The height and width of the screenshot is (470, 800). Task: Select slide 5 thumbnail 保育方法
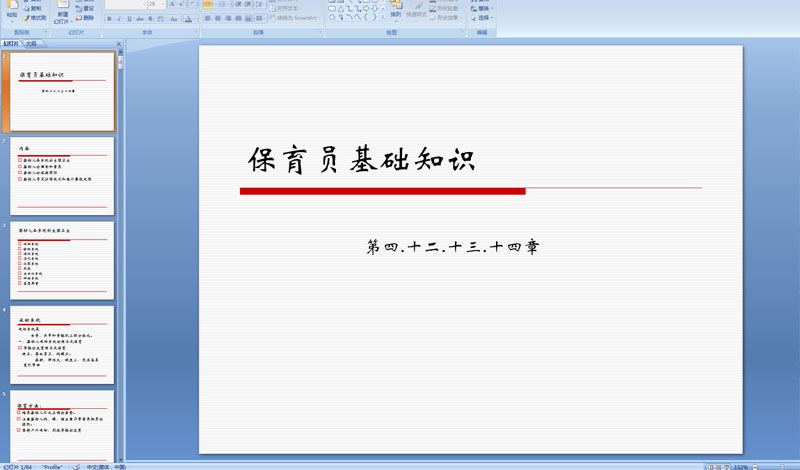click(62, 426)
